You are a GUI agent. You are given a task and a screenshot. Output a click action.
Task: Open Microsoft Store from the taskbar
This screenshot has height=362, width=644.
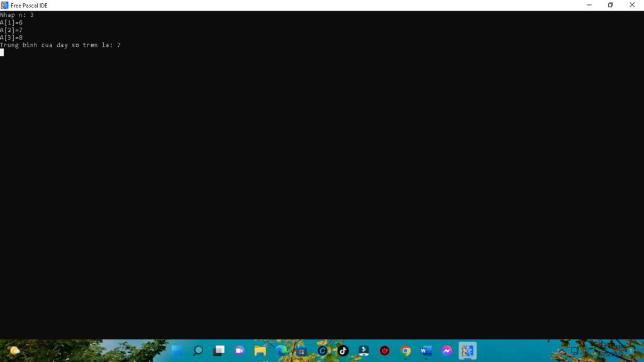tap(301, 351)
